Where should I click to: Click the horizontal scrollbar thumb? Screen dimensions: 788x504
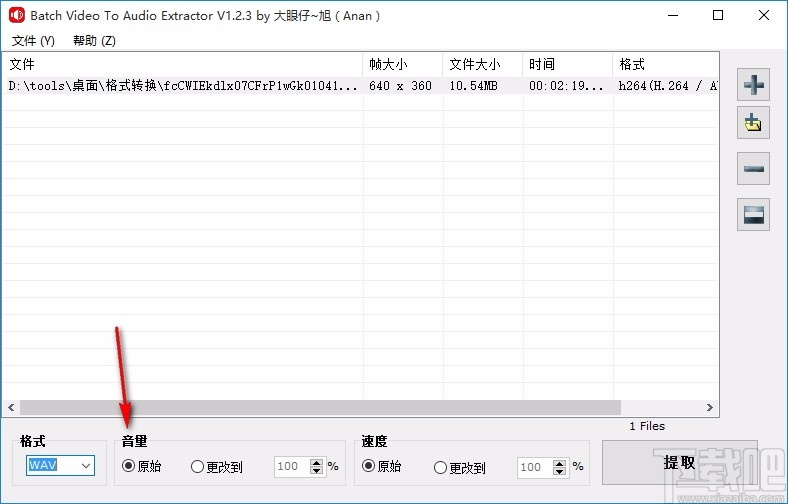click(320, 408)
